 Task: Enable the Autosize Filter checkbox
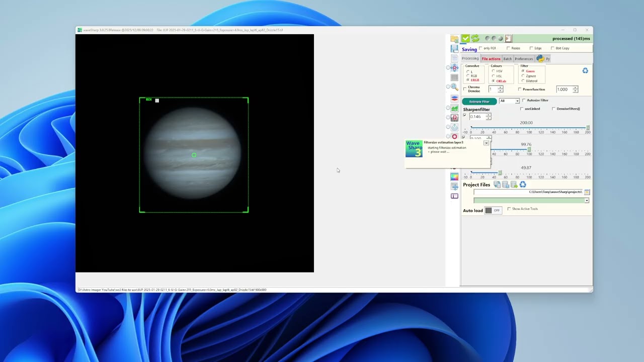pos(524,100)
